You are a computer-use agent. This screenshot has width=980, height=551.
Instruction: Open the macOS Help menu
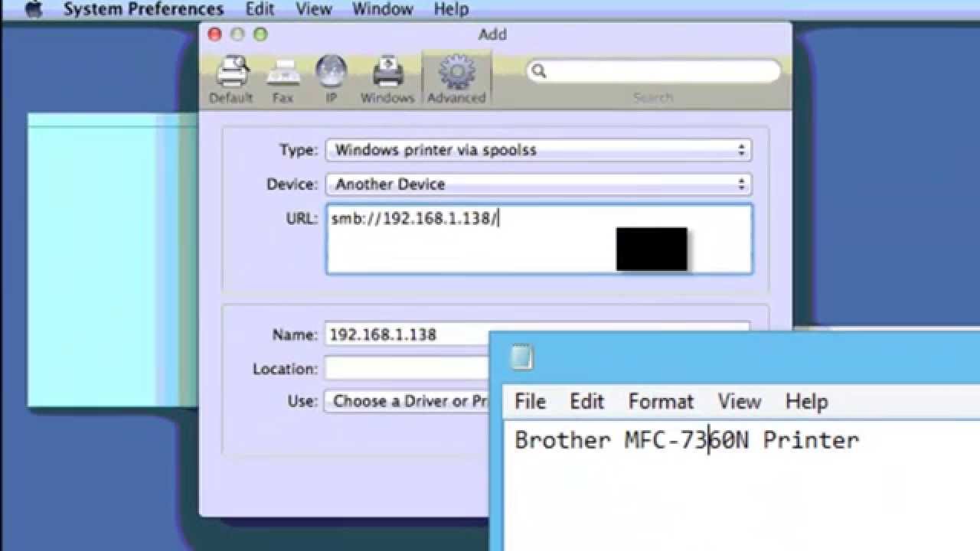pyautogui.click(x=451, y=10)
